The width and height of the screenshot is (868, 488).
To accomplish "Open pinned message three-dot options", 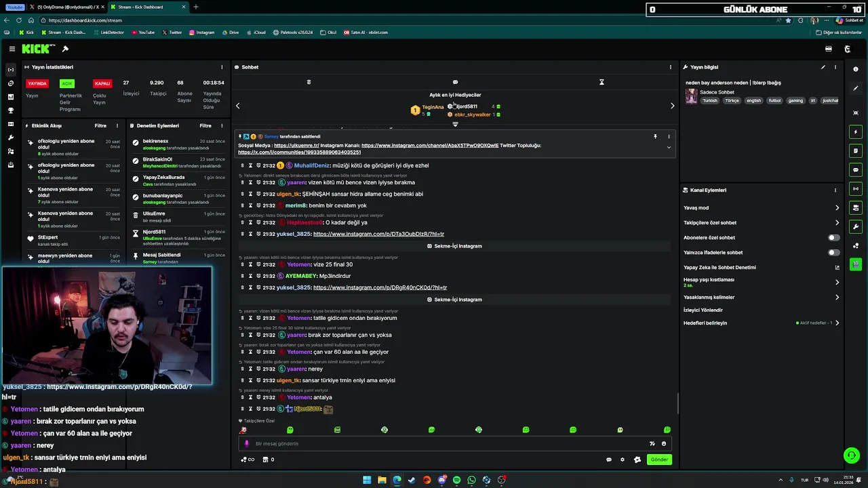I will 669,136.
